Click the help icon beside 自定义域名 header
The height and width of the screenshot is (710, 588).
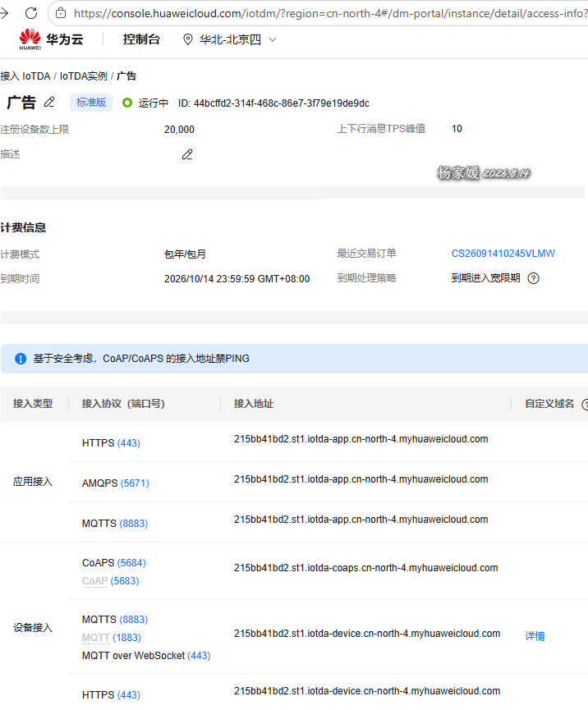585,405
